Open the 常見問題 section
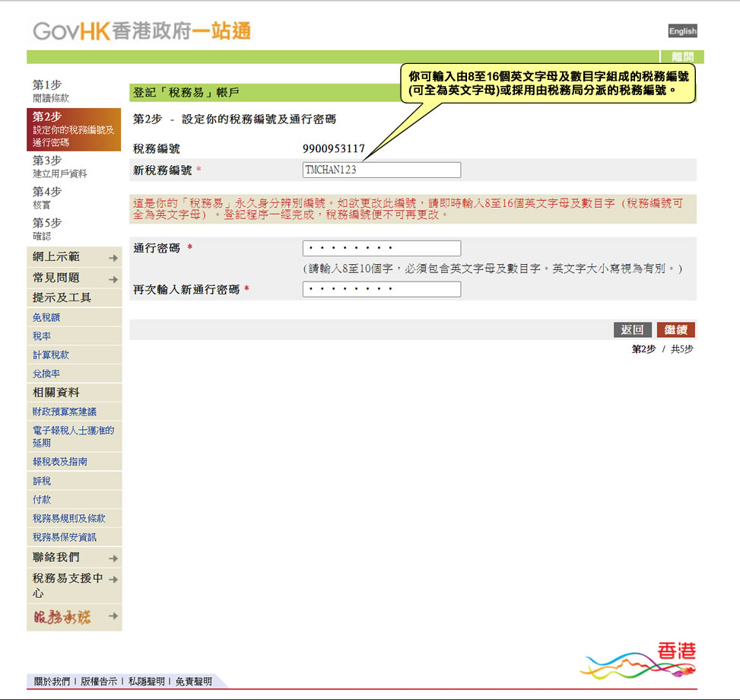 point(57,278)
